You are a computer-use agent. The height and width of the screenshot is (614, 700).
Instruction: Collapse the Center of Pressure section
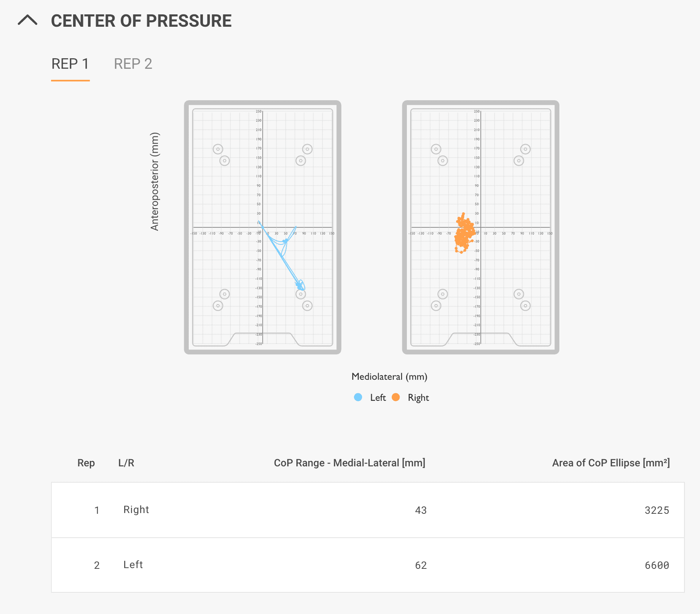tap(28, 20)
